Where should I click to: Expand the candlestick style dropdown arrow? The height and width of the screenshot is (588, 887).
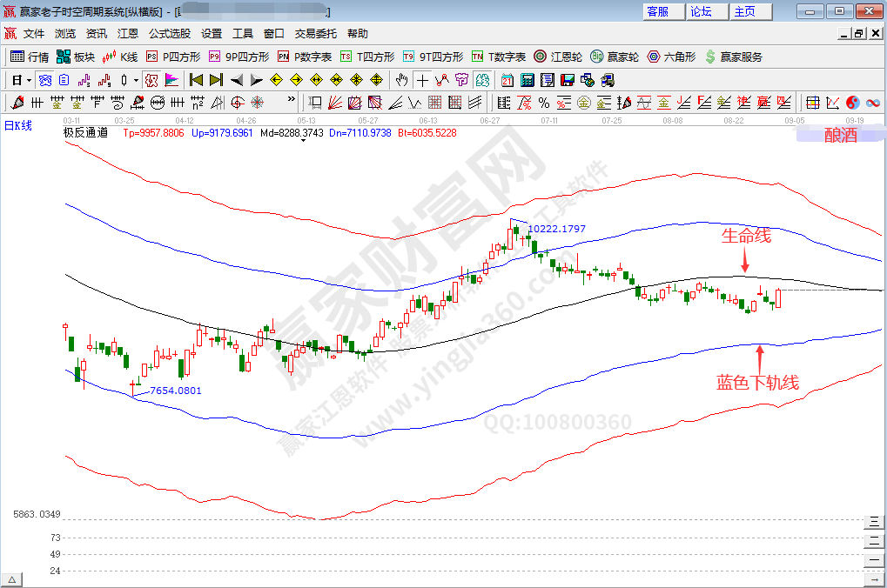[136, 80]
